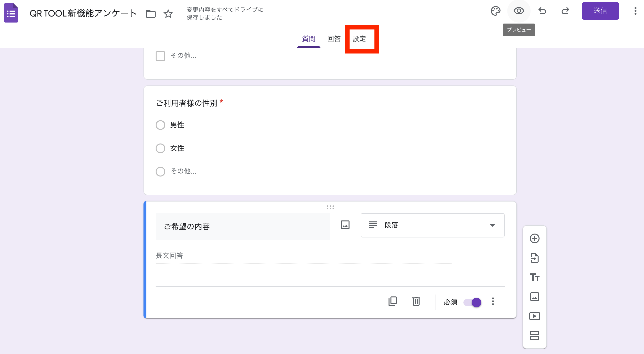644x354 pixels.
Task: Click the Undo arrow icon
Action: [x=542, y=11]
